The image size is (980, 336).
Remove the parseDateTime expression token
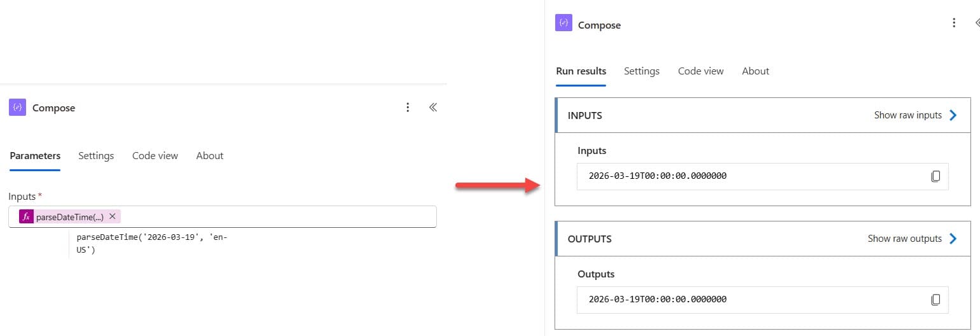pos(113,216)
